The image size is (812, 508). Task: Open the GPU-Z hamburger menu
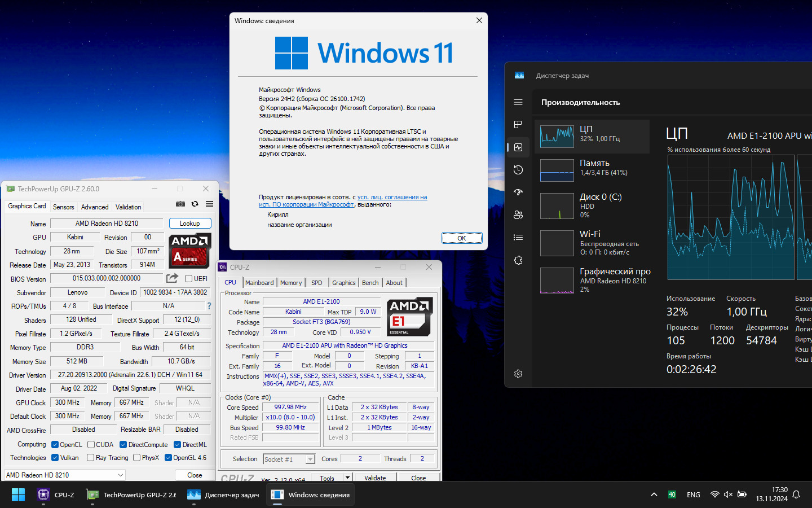tap(209, 204)
